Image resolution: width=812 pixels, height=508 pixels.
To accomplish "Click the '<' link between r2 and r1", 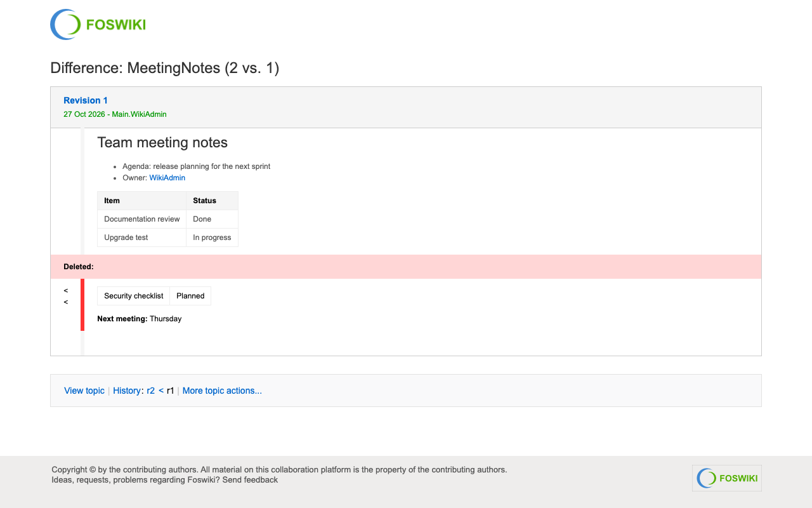I will (161, 391).
